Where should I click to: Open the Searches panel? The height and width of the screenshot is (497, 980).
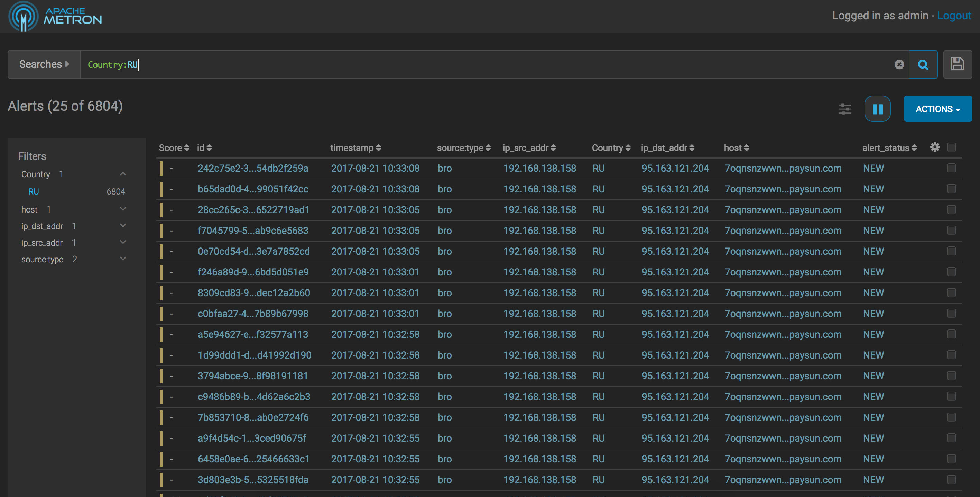coord(44,64)
